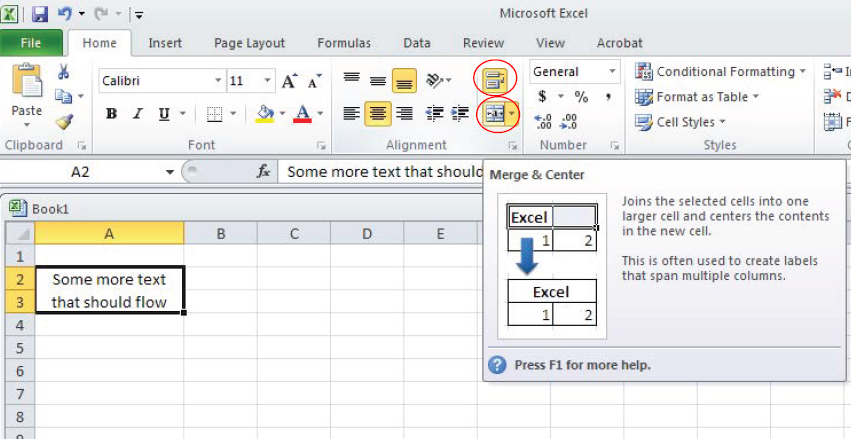
Task: Click the Increase Font Size icon
Action: pos(289,81)
